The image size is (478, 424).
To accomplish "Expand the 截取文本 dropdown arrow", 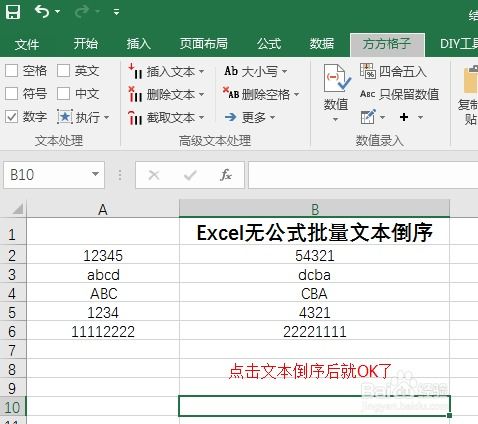I will click(x=201, y=117).
